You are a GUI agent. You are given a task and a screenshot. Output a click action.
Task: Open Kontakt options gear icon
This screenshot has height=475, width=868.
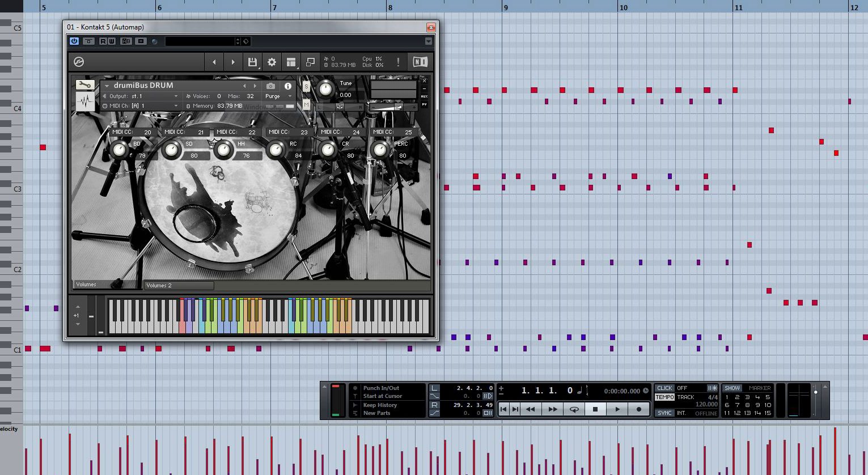click(x=272, y=62)
